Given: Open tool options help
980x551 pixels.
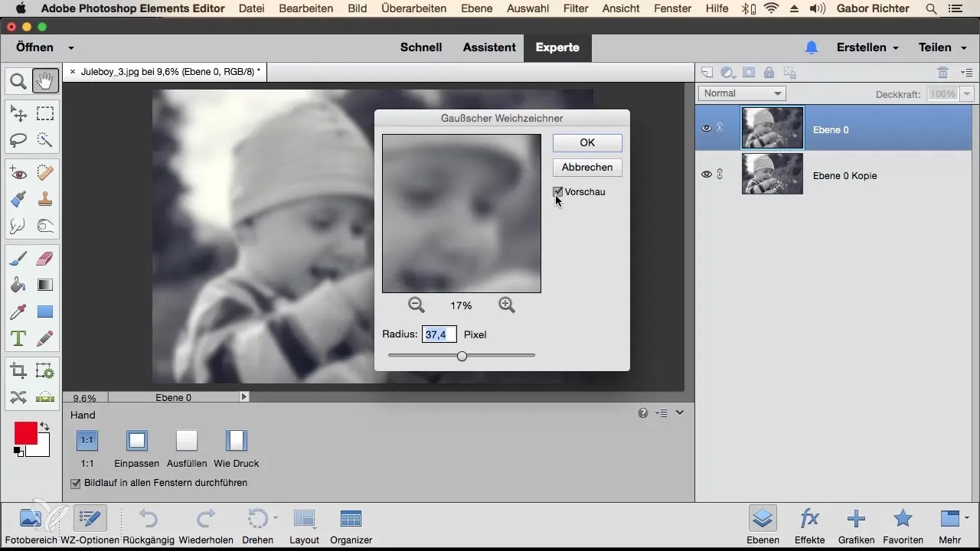Looking at the screenshot, I should (x=643, y=413).
